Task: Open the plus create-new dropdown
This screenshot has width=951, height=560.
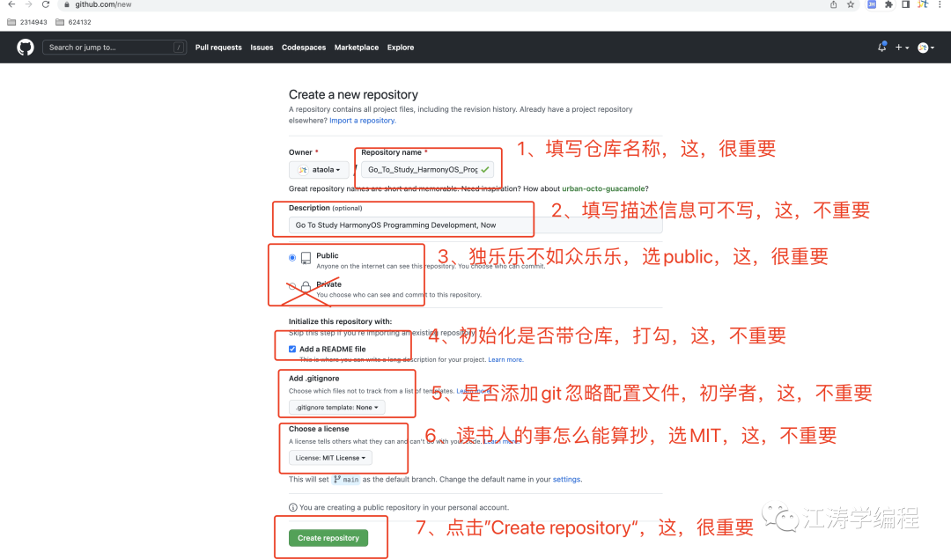Action: click(x=902, y=48)
